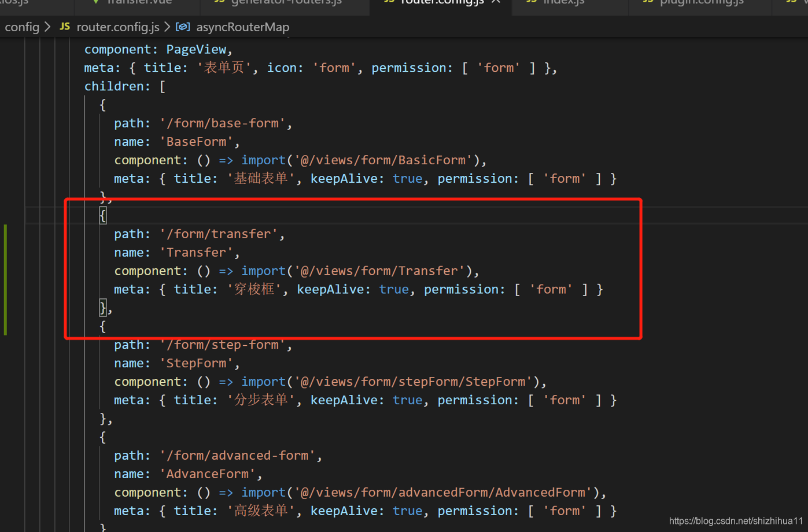The width and height of the screenshot is (808, 532).
Task: Expand the breadcrumb chevron after config
Action: pos(48,27)
